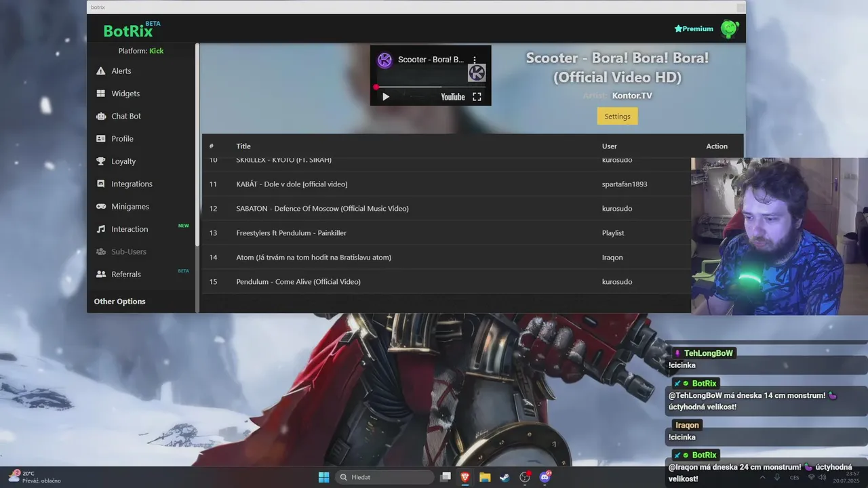Click the green BotRix avatar icon
The height and width of the screenshot is (488, 868).
[x=729, y=28]
